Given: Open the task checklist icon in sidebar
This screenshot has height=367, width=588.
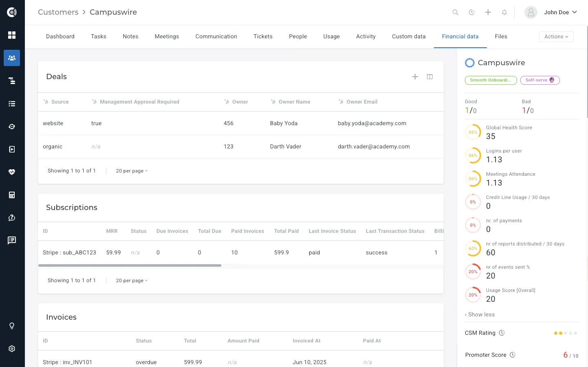Looking at the screenshot, I should (x=12, y=104).
